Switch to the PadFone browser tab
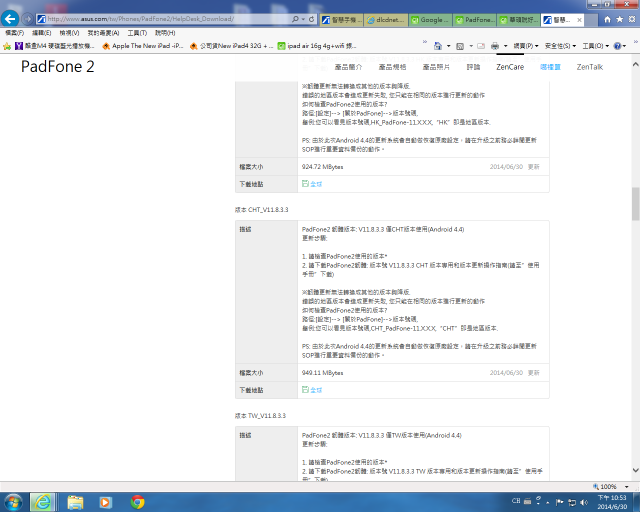This screenshot has width=640, height=512. (x=475, y=20)
